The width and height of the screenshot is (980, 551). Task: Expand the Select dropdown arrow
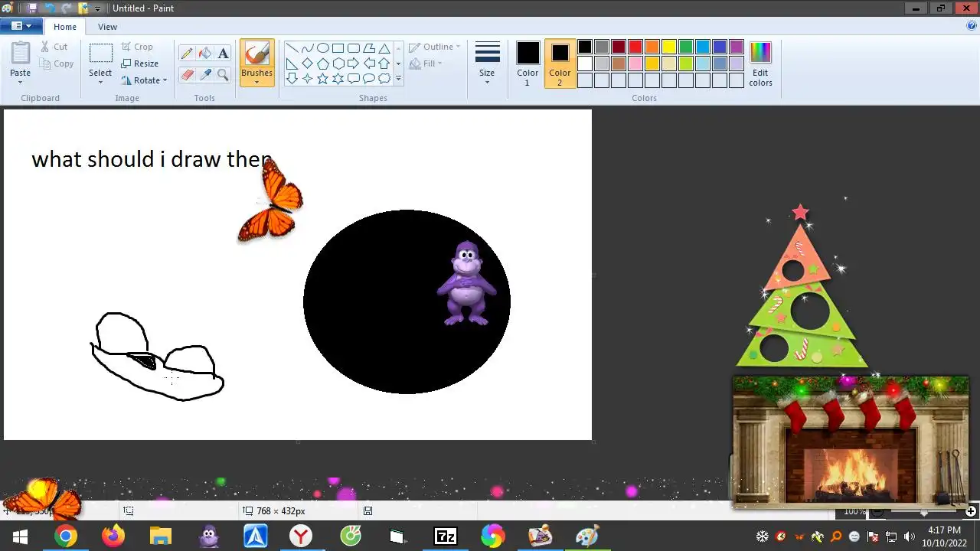click(100, 82)
